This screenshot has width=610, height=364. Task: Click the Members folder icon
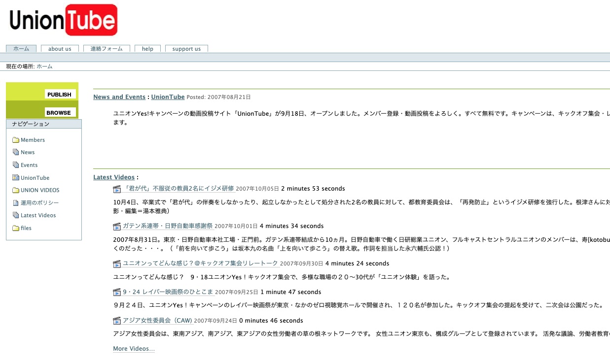click(16, 140)
